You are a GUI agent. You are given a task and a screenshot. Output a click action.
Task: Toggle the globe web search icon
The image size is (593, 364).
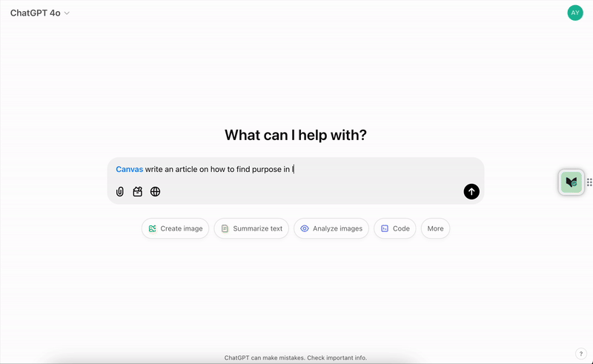click(155, 191)
